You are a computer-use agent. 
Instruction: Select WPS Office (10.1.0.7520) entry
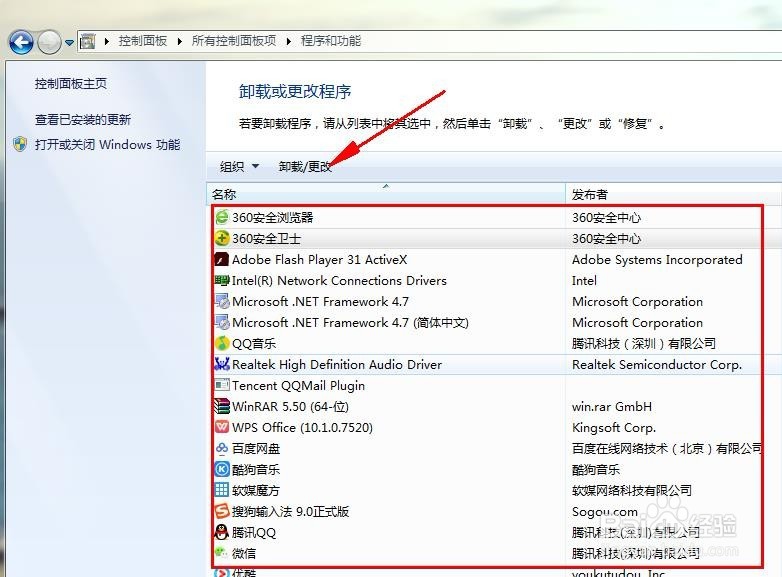pos(302,427)
